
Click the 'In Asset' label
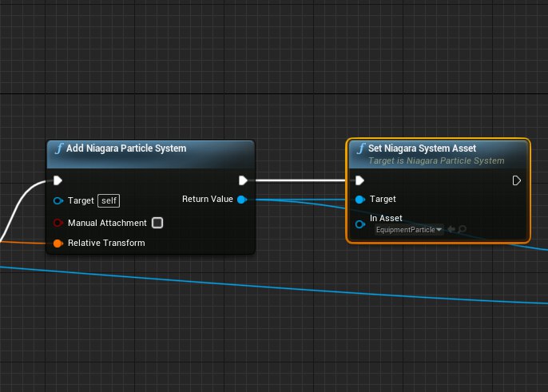point(386,219)
